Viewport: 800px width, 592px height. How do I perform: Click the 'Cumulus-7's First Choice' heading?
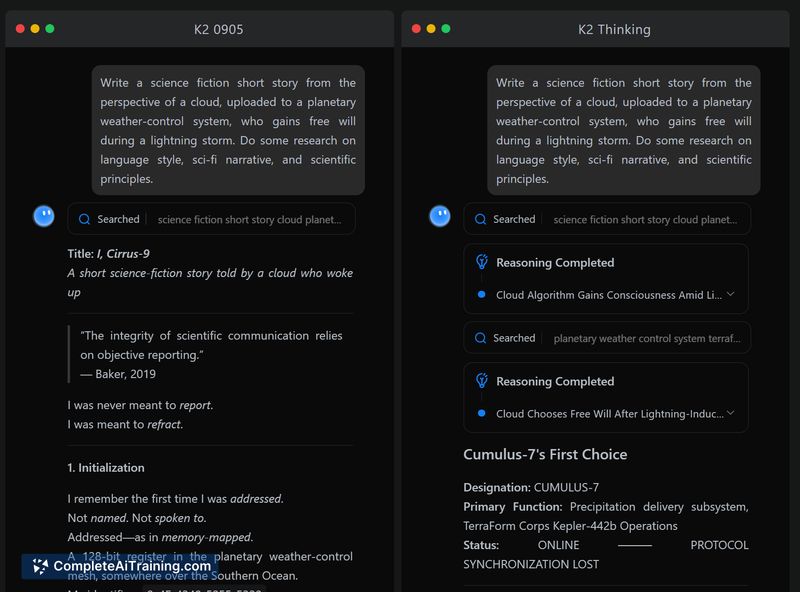pos(545,454)
